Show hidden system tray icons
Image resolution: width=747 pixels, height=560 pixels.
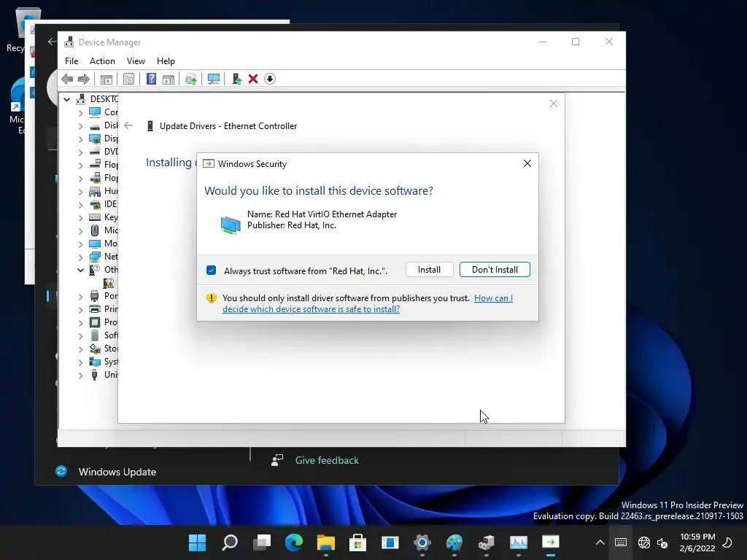600,542
